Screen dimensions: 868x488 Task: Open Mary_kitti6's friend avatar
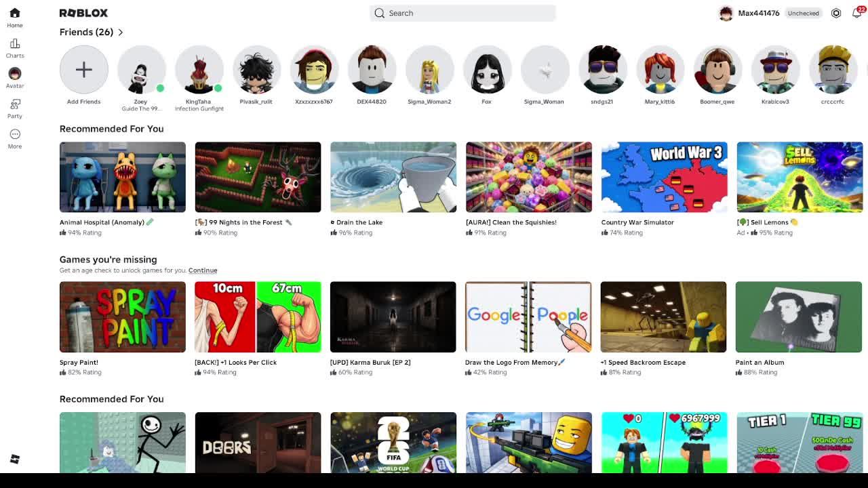coord(660,70)
